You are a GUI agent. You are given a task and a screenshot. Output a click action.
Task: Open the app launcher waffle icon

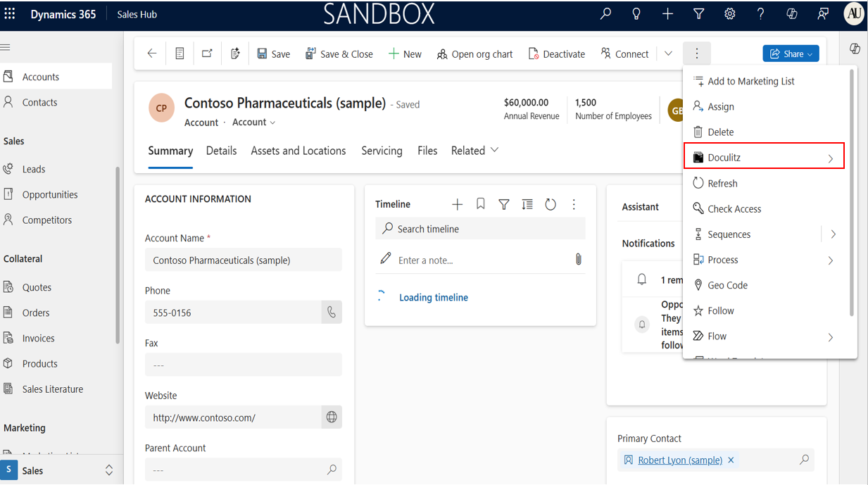point(10,14)
